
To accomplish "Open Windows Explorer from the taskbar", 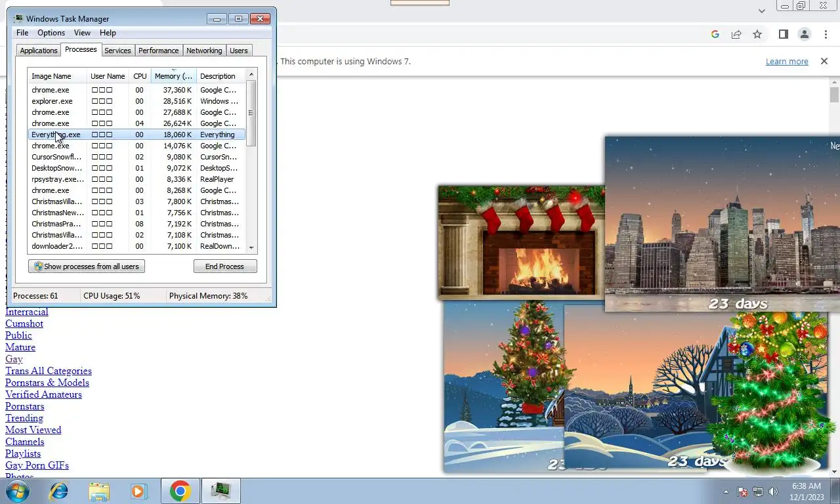I will pos(99,491).
